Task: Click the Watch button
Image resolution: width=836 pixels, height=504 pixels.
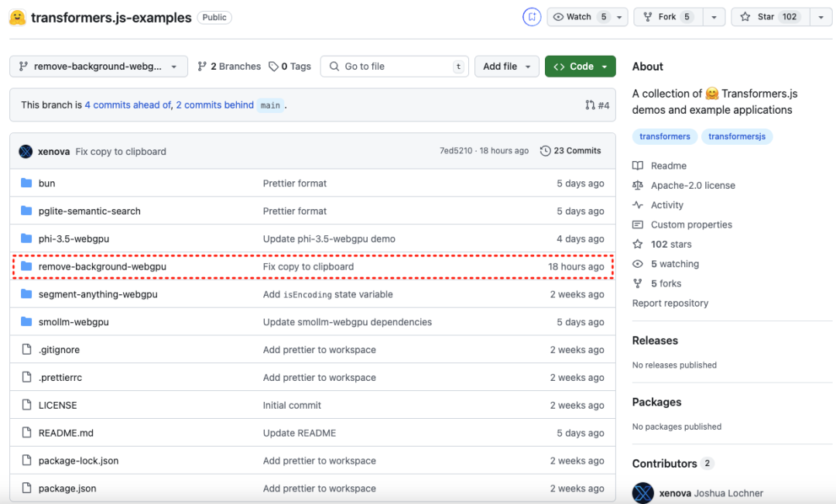Action: 579,17
